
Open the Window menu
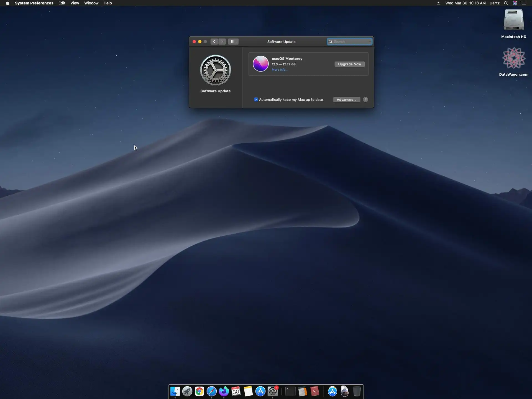[x=91, y=3]
